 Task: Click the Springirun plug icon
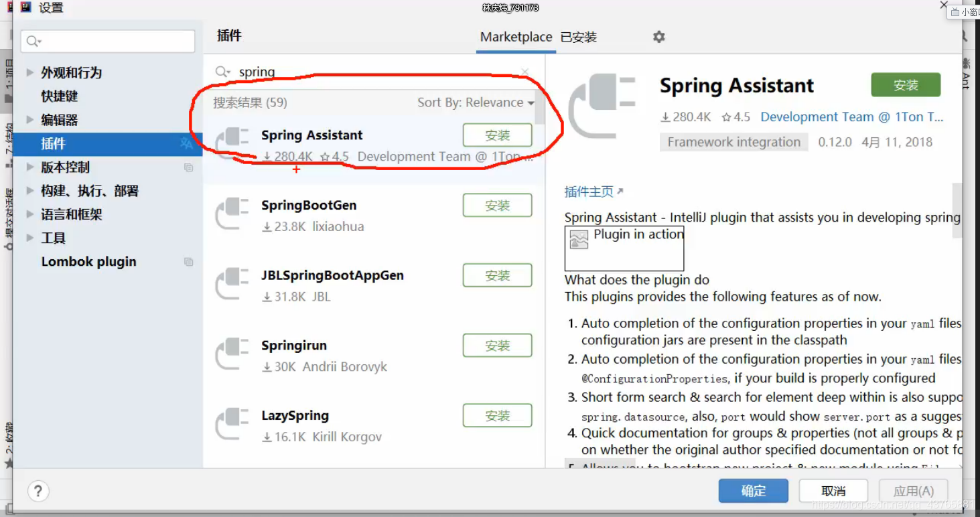232,354
